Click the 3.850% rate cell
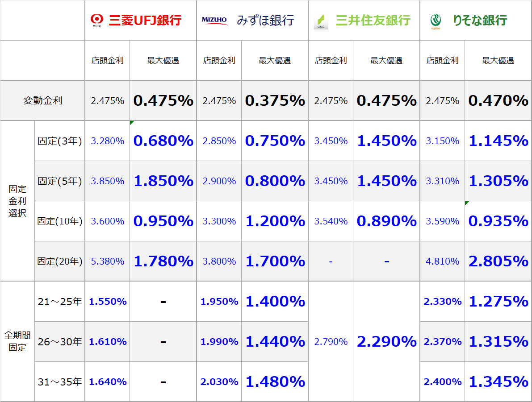Image resolution: width=532 pixels, height=402 pixels. pyautogui.click(x=107, y=181)
